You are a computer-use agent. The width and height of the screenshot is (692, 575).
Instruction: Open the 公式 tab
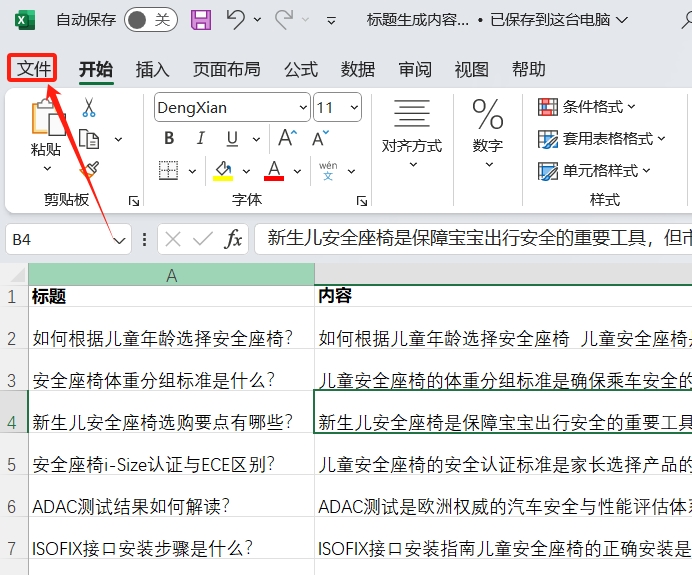click(x=301, y=69)
